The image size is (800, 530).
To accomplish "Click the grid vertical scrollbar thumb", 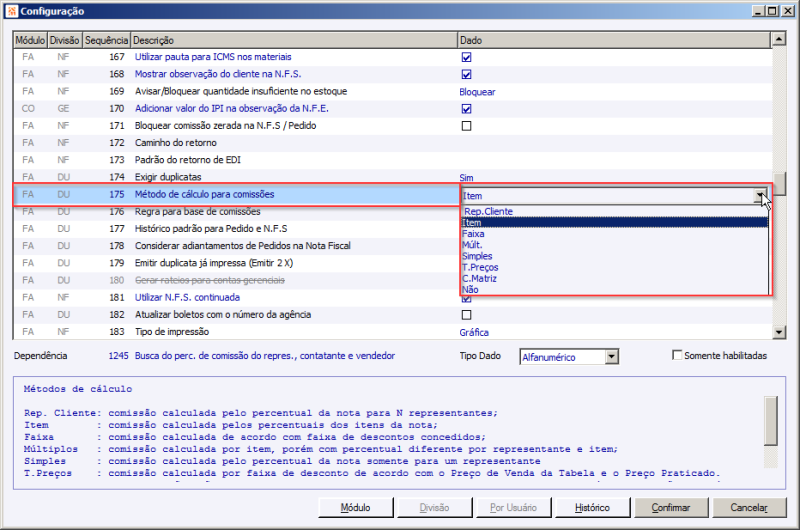I will 779,184.
